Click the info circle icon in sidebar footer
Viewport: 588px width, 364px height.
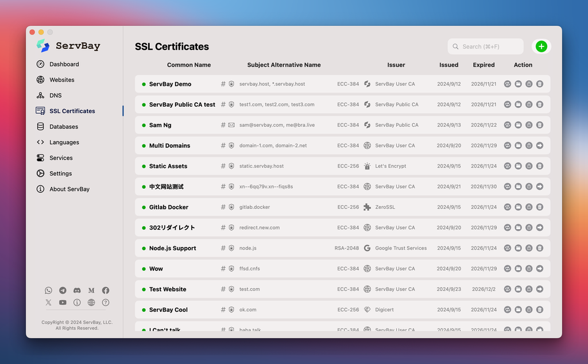point(77,302)
